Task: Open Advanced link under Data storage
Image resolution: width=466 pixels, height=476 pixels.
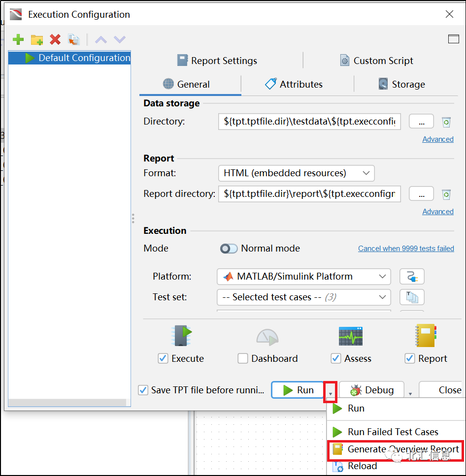Action: tap(438, 139)
